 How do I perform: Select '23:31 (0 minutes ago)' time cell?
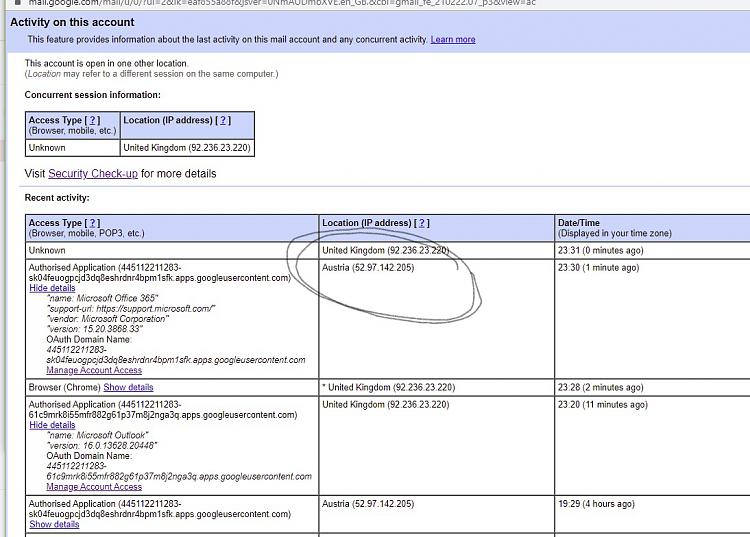pyautogui.click(x=600, y=251)
